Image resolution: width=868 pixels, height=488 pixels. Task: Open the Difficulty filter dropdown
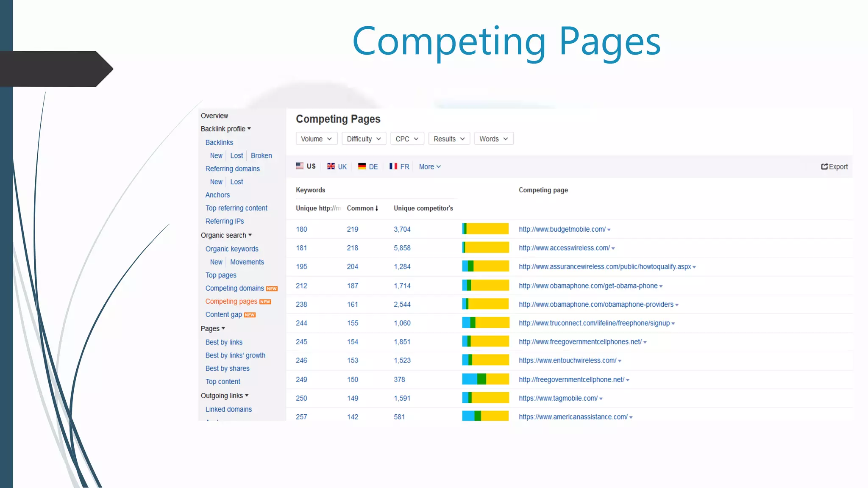[364, 139]
